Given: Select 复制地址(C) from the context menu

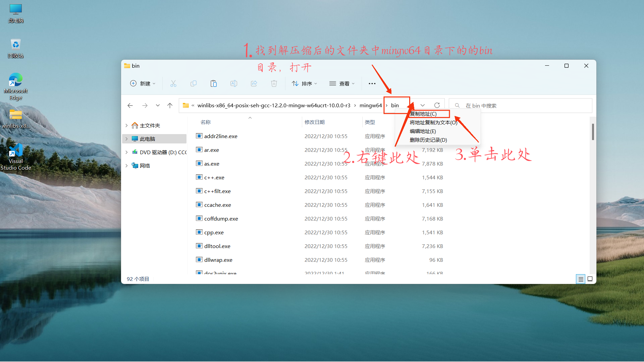Looking at the screenshot, I should pyautogui.click(x=423, y=114).
